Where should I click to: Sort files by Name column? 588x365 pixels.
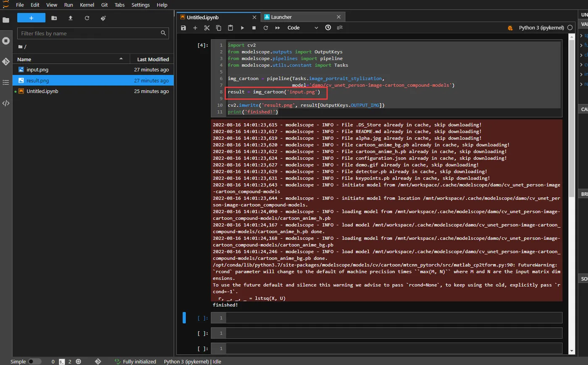(71, 59)
